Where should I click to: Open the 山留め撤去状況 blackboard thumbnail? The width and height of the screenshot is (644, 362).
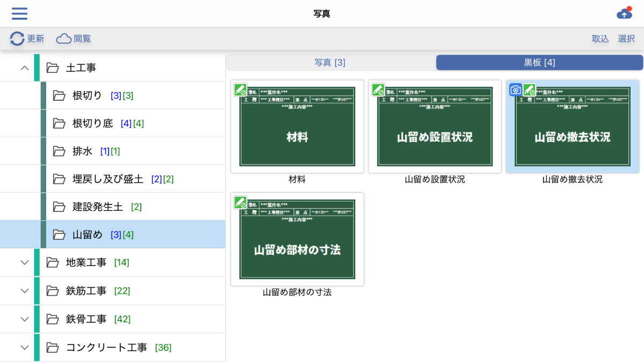(x=573, y=127)
